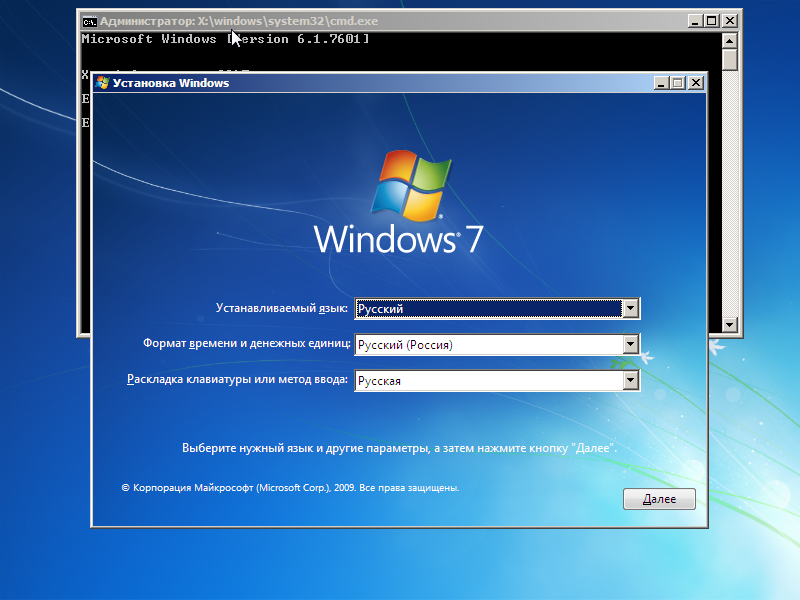Click the Установка Windows title text

click(171, 83)
